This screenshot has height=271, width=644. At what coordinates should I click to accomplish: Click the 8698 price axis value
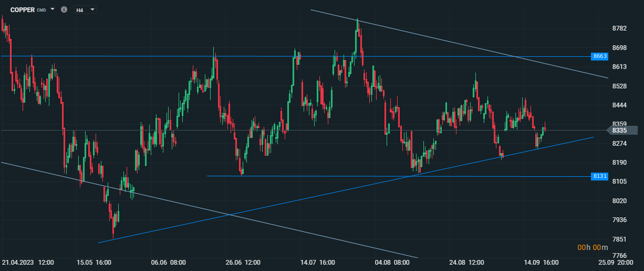click(x=620, y=47)
